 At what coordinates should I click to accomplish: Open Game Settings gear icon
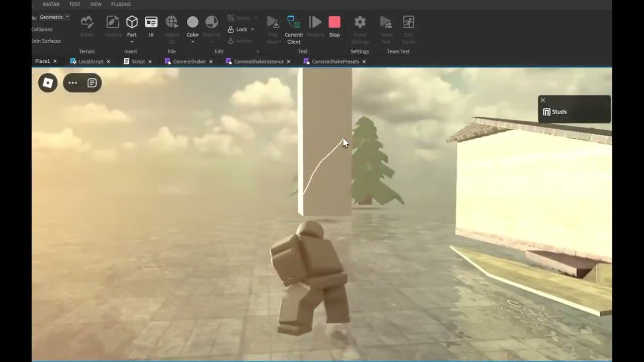point(360,22)
